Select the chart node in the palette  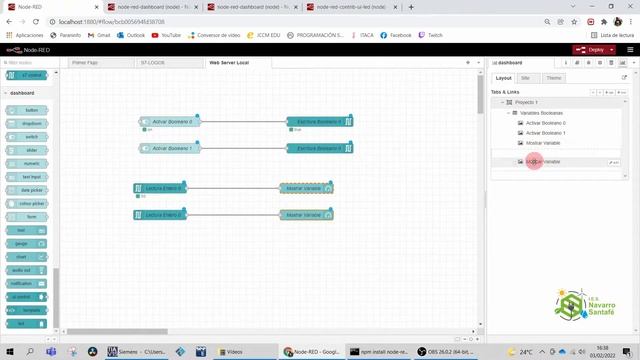(27, 257)
